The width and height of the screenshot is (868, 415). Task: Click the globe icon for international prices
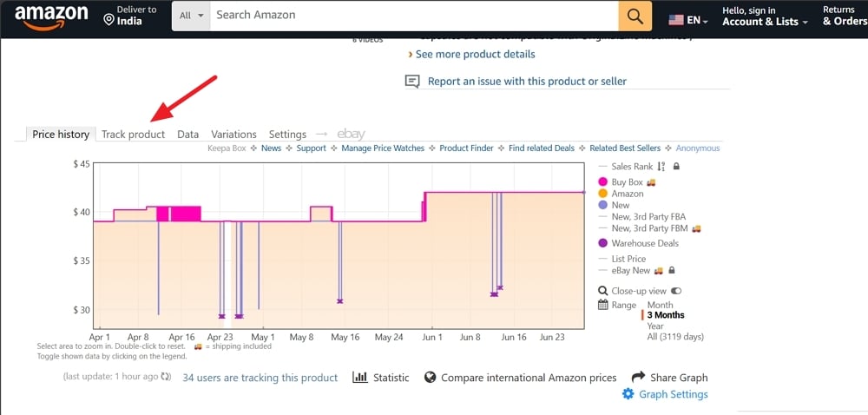click(x=431, y=378)
